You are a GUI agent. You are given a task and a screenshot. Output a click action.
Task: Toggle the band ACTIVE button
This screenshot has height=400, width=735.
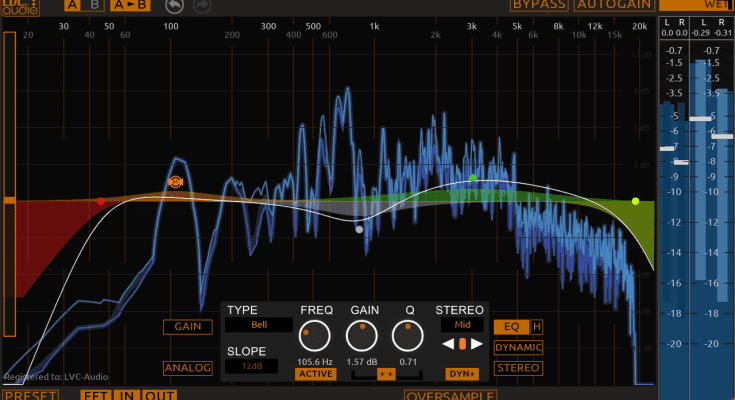pyautogui.click(x=315, y=374)
